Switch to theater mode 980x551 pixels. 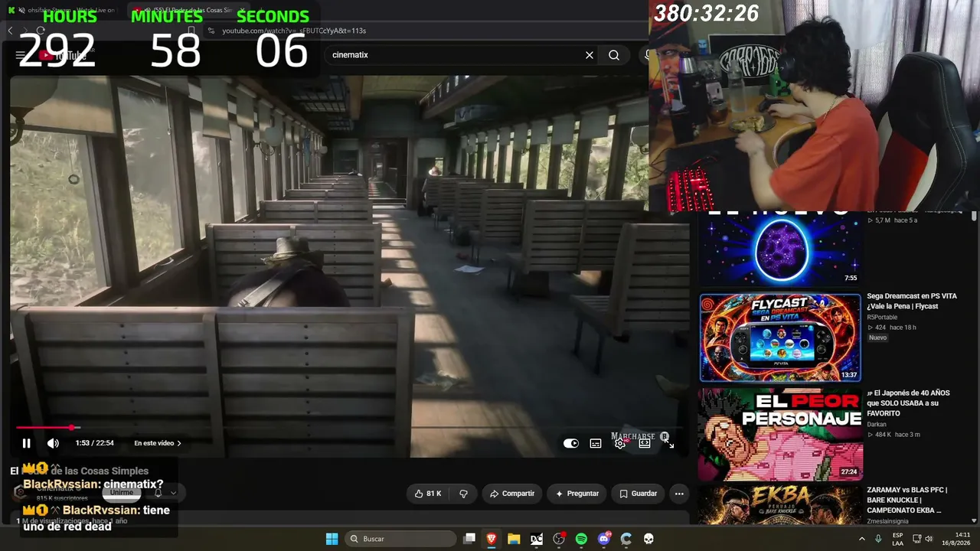[x=645, y=443]
